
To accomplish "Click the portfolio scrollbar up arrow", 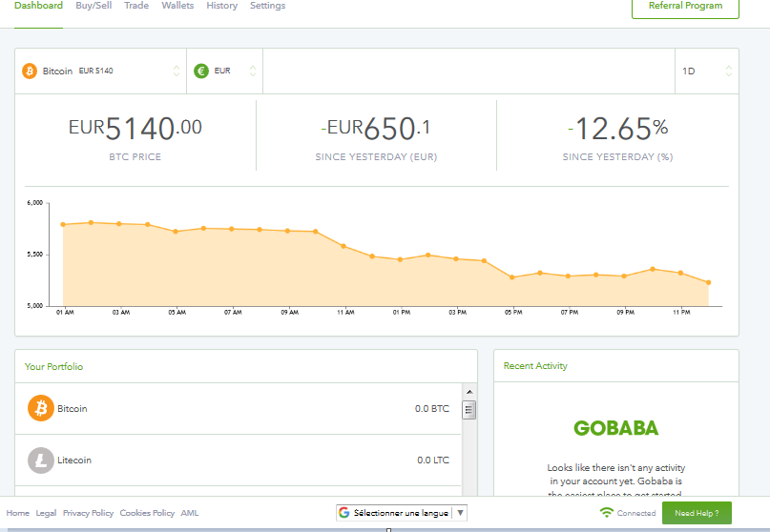I will tap(469, 392).
